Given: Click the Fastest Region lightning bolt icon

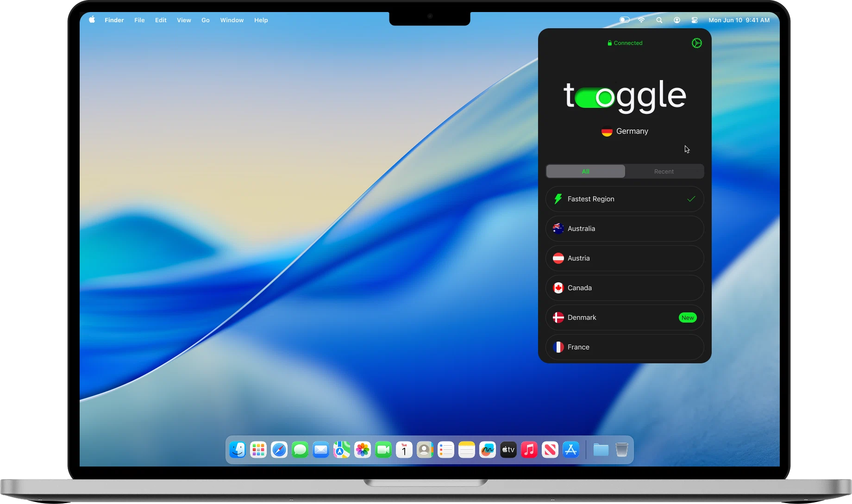Looking at the screenshot, I should pyautogui.click(x=558, y=199).
